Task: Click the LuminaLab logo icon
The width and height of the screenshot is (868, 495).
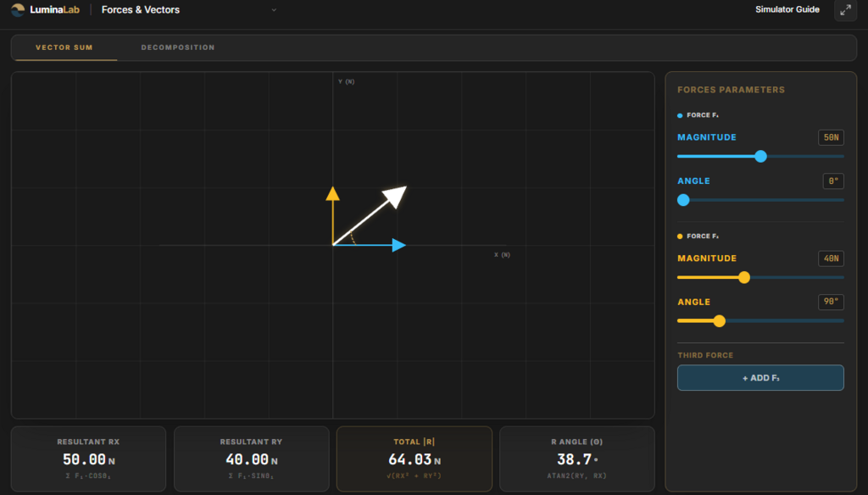Action: click(18, 10)
